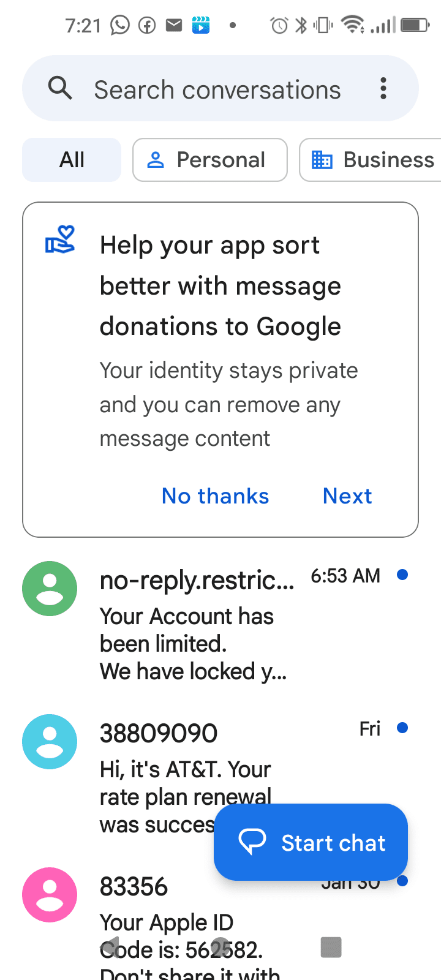The width and height of the screenshot is (441, 980).
Task: Tap the teal avatar for 38809090
Action: point(50,742)
